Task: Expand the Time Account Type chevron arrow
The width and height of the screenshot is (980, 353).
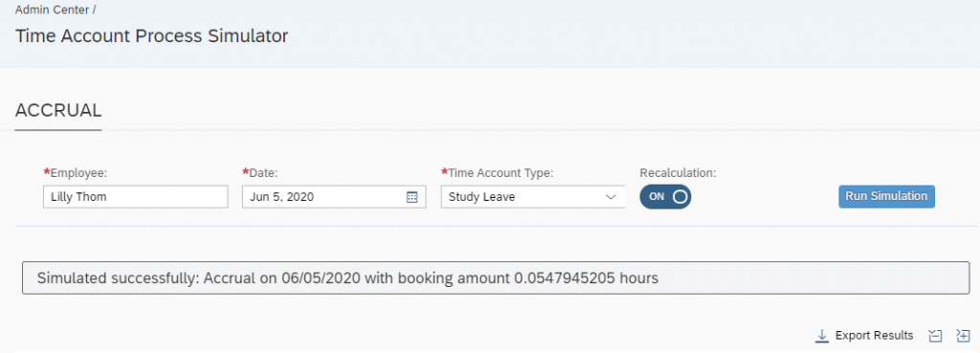Action: (611, 197)
